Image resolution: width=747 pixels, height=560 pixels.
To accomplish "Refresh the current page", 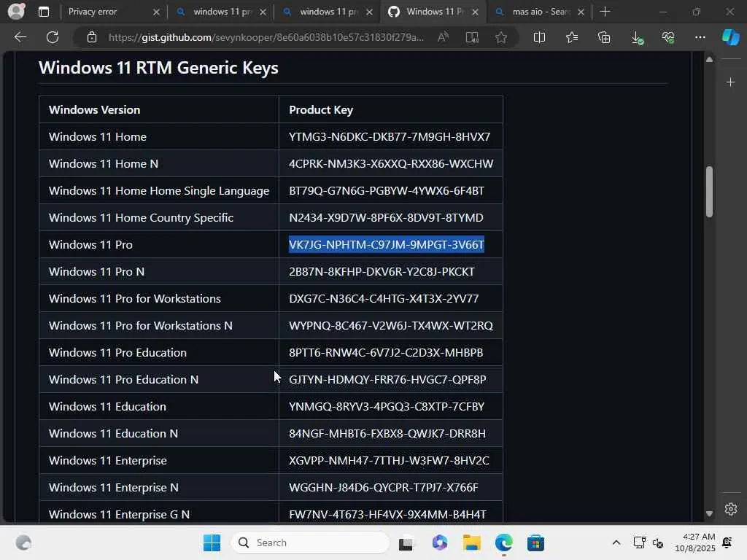I will tap(53, 37).
